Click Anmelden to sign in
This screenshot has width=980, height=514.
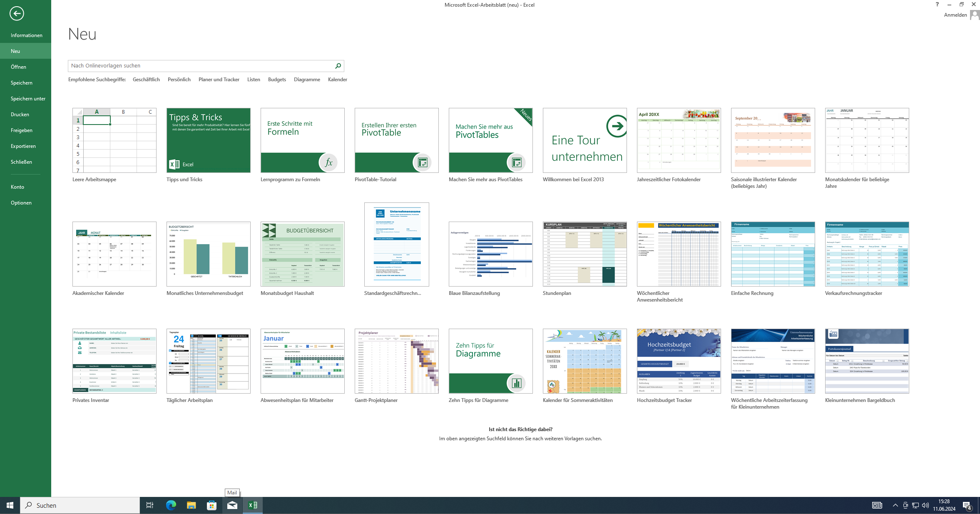tap(955, 15)
